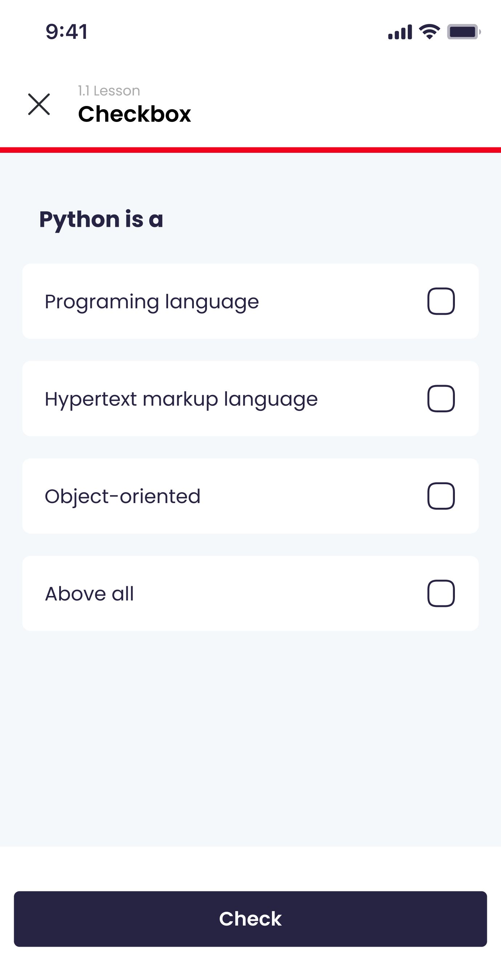Screen dimensions: 501x980
Task: Choose the "Hypertext markup language" answer text
Action: coord(181,399)
